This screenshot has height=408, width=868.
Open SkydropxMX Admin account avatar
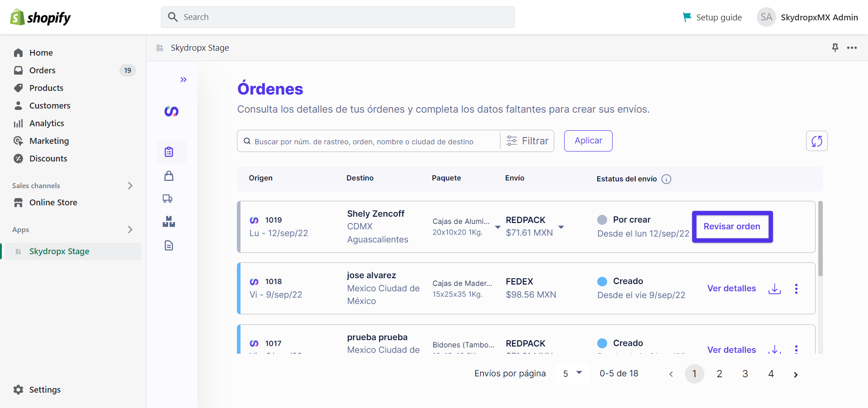click(766, 17)
